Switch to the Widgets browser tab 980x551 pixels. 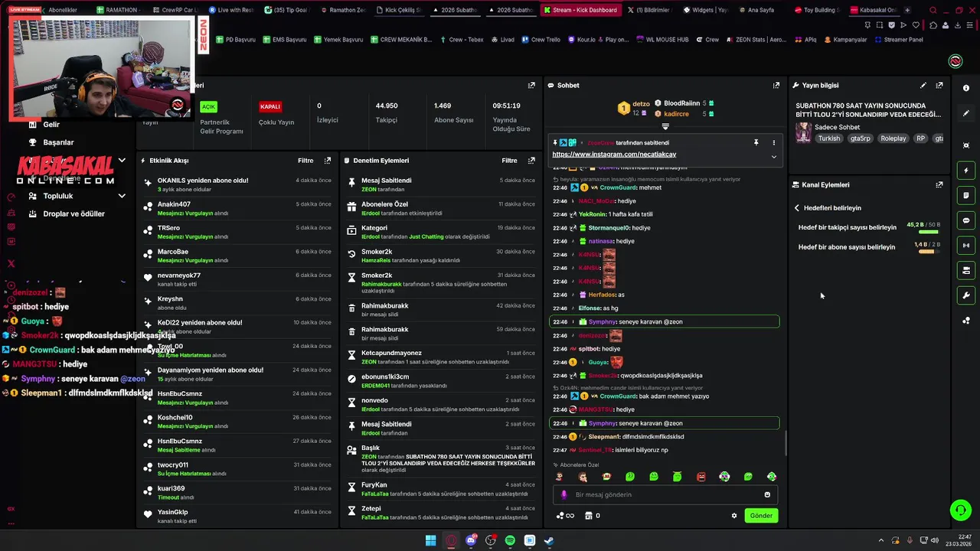coord(705,10)
